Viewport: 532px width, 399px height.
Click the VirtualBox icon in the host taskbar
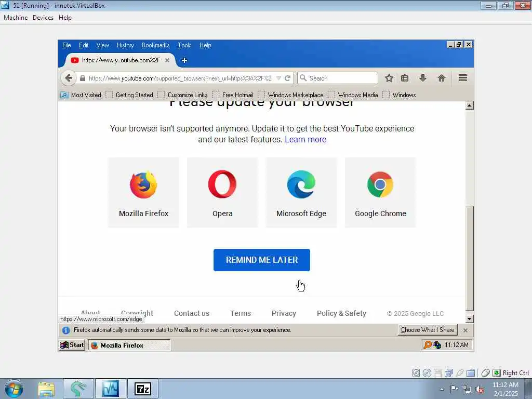click(x=111, y=389)
